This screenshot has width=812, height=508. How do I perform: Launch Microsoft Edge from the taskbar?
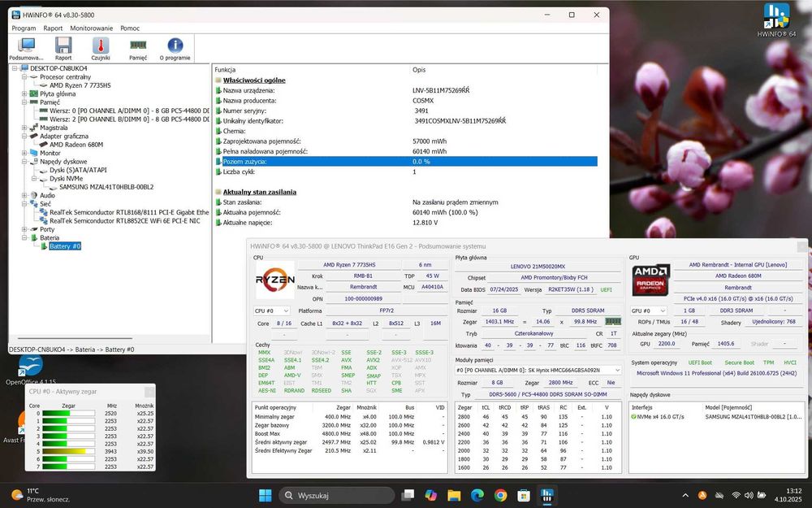click(477, 496)
